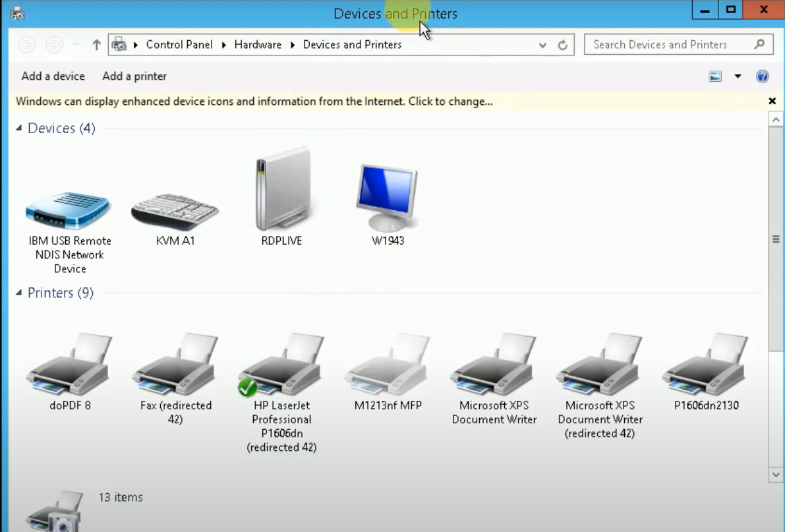The image size is (785, 532).
Task: Dismiss the yellow information bar
Action: (772, 101)
